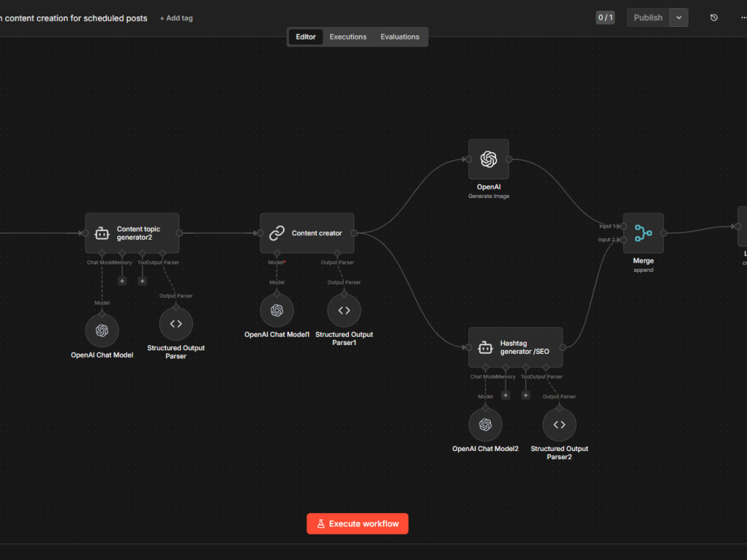Click the 'Generate Image' subtitle text
Screen dimensions: 747x560
[x=489, y=196]
